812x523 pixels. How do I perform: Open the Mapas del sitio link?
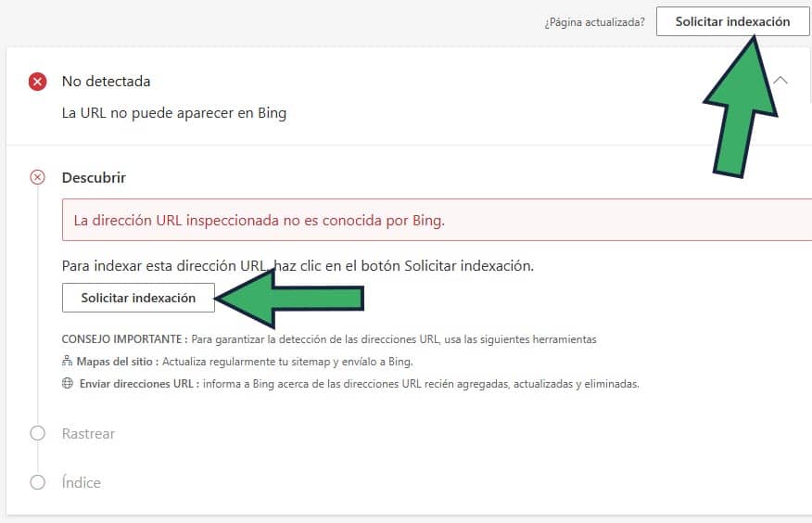pos(114,362)
